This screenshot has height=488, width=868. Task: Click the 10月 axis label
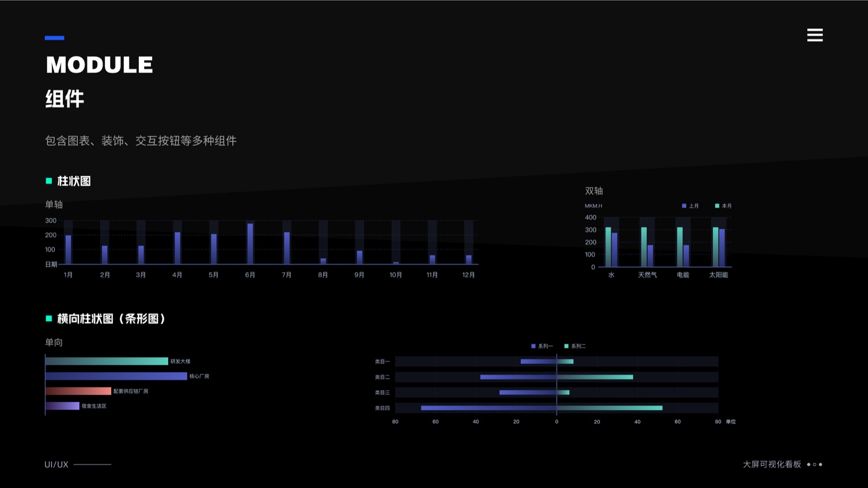pos(396,275)
